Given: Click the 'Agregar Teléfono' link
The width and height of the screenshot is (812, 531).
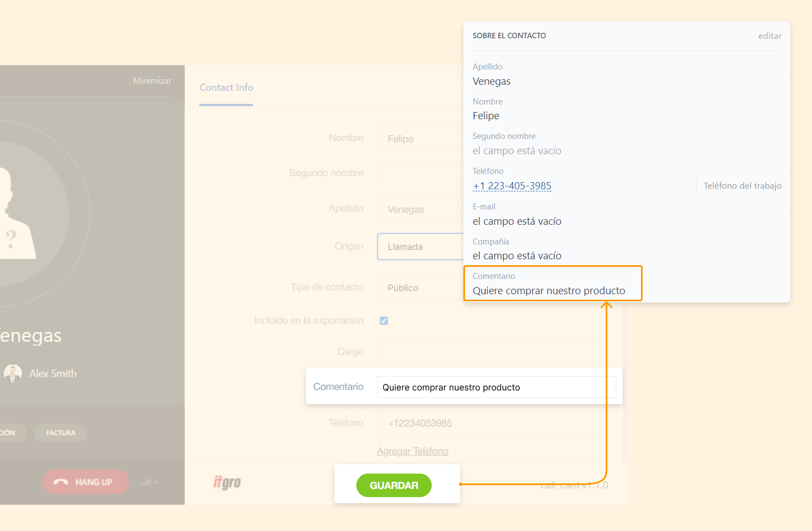Looking at the screenshot, I should point(413,451).
